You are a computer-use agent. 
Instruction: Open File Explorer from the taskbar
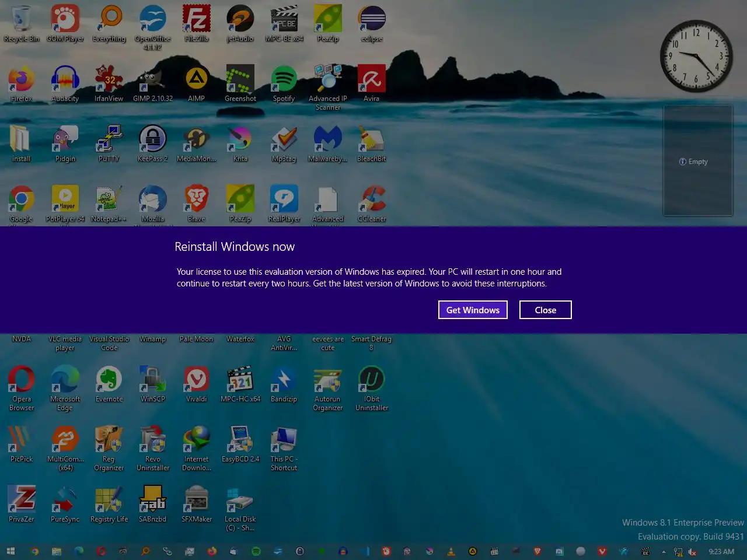(57, 551)
